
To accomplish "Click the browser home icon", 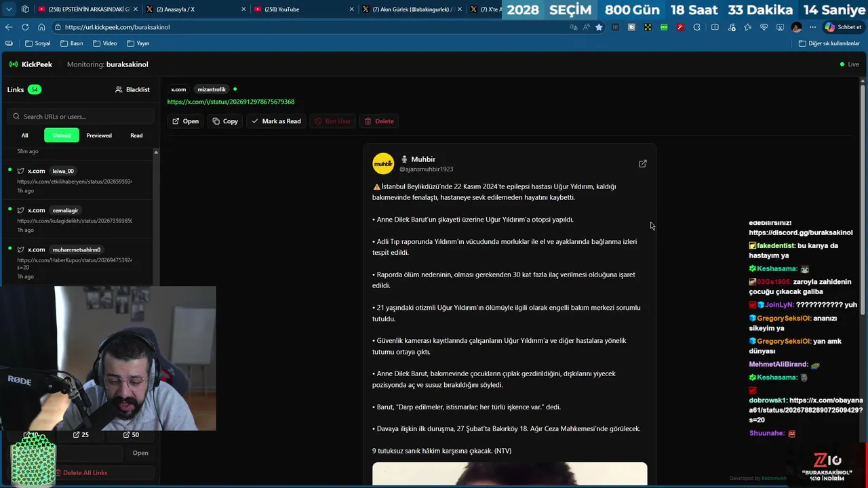I will (x=41, y=27).
